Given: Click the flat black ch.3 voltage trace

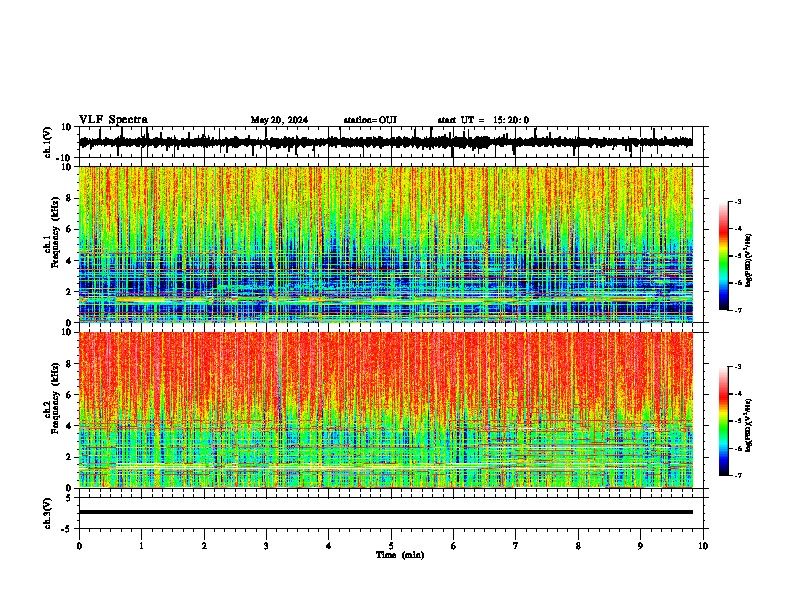Looking at the screenshot, I should [386, 512].
